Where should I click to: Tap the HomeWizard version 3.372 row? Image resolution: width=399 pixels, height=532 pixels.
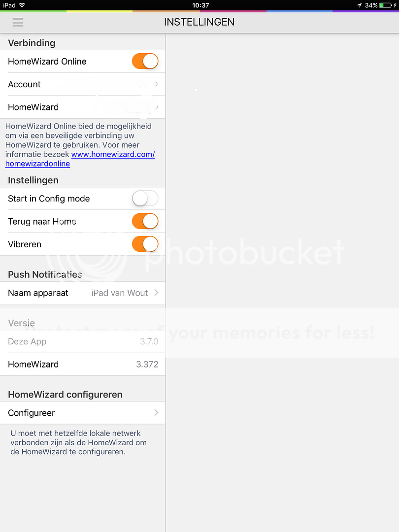(82, 364)
